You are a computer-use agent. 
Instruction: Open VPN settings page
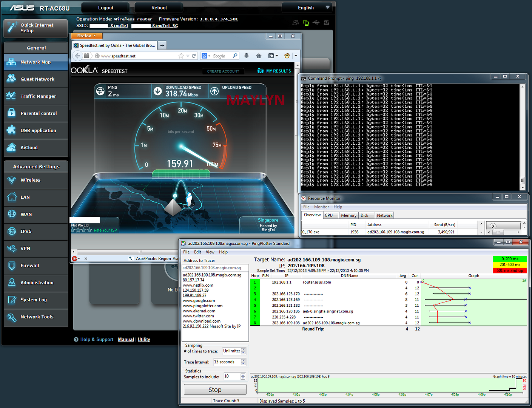click(36, 249)
